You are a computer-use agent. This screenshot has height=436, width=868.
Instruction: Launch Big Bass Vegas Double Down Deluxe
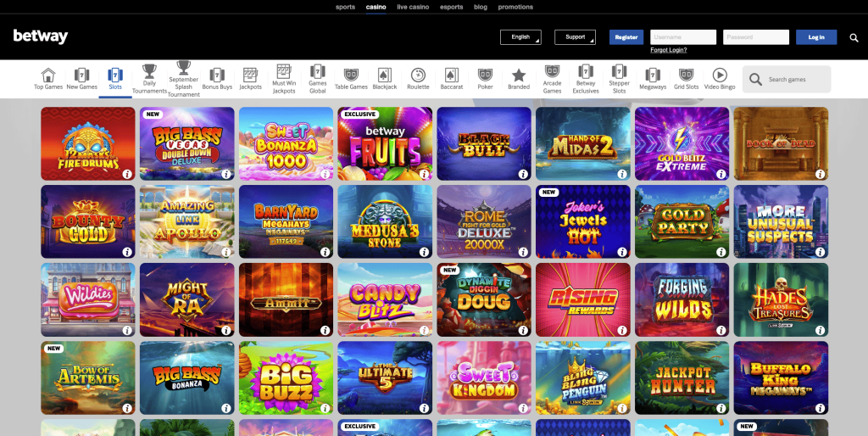pos(187,143)
